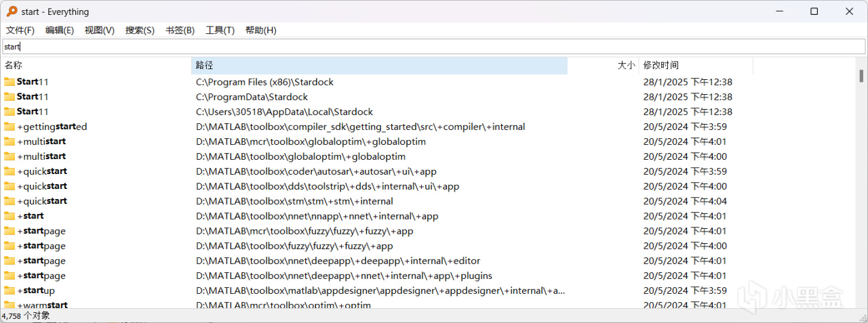This screenshot has width=868, height=323.
Task: Click path D:\MATLAB\toolbox\stm\stm\+stm\+internal
Action: pyautogui.click(x=294, y=201)
